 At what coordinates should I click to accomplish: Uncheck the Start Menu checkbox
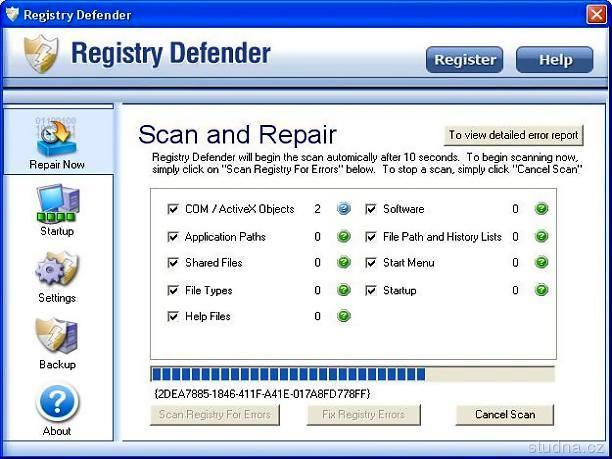pos(371,262)
